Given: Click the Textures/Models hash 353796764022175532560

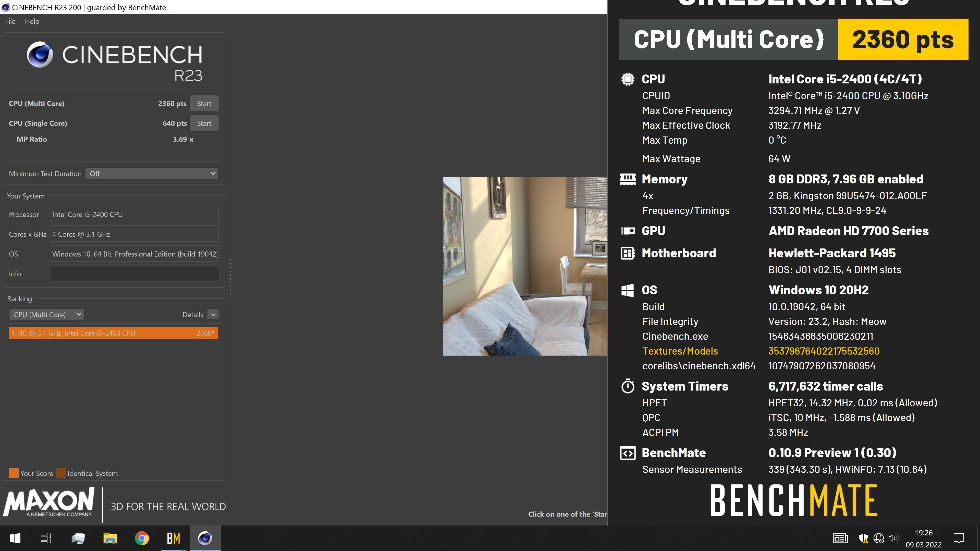Looking at the screenshot, I should pyautogui.click(x=824, y=351).
